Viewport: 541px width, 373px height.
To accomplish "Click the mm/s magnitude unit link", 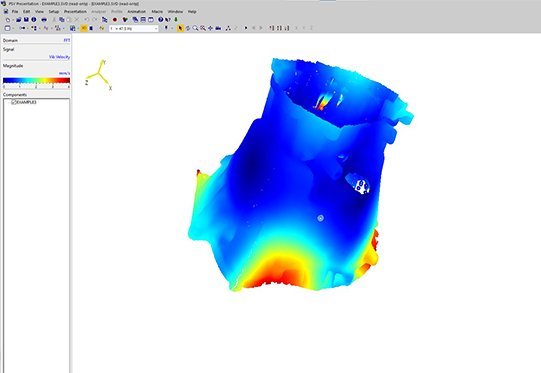I will point(65,73).
